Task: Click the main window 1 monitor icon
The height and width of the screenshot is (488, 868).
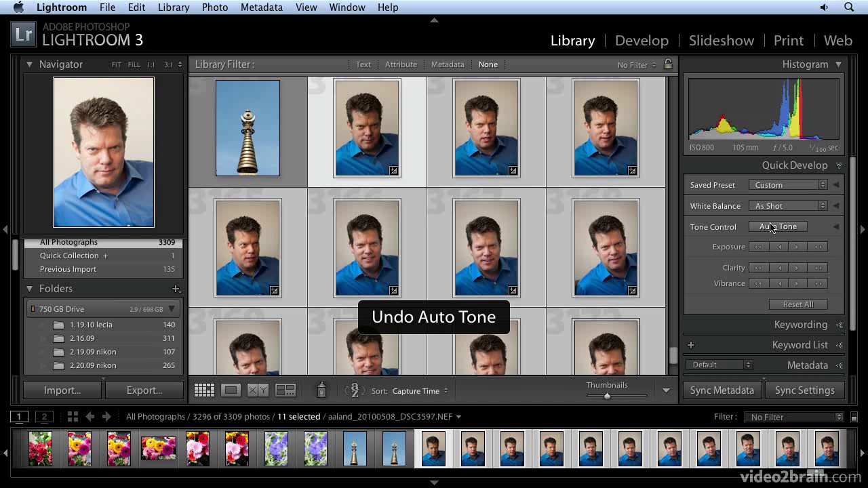Action: pyautogui.click(x=20, y=417)
